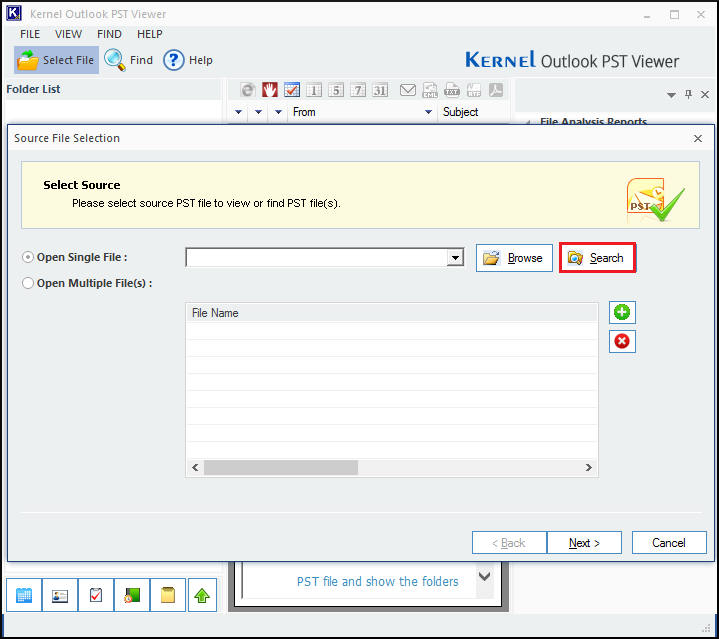Image resolution: width=719 pixels, height=639 pixels.
Task: Pin the File Analysis Reports pane
Action: click(x=688, y=94)
